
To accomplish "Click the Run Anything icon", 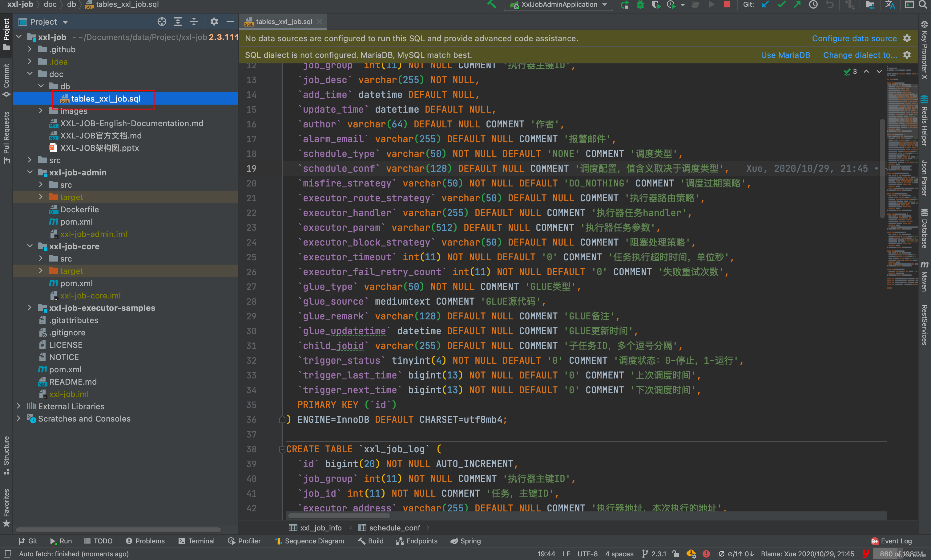I will click(x=909, y=5).
